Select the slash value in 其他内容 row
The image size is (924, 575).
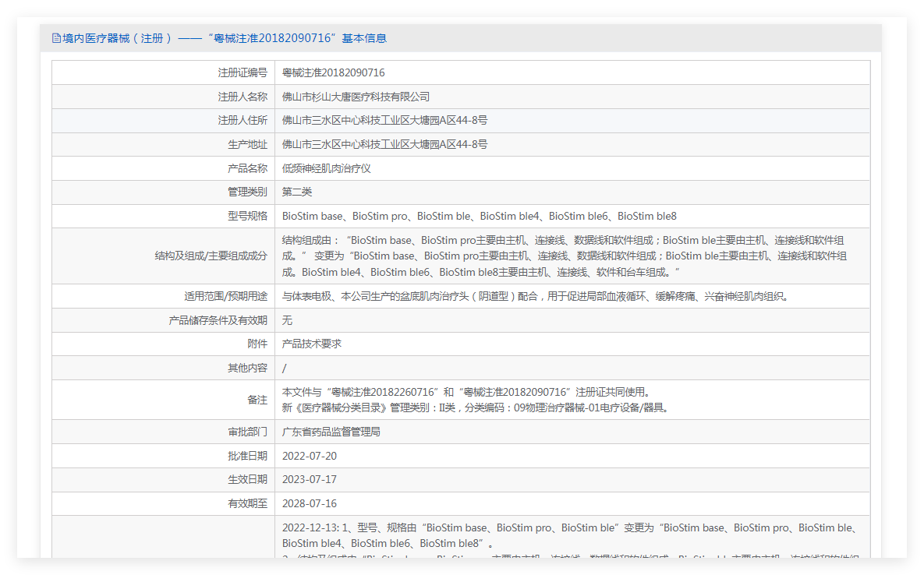284,369
